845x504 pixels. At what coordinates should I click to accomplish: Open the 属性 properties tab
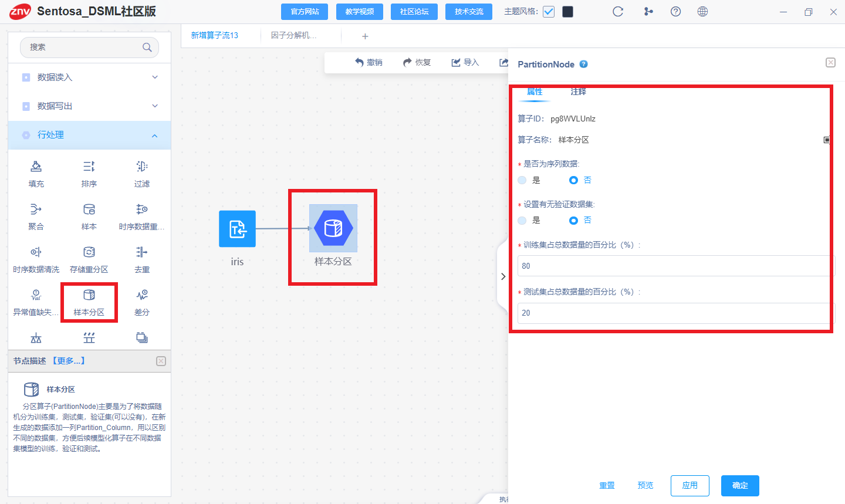tap(535, 92)
